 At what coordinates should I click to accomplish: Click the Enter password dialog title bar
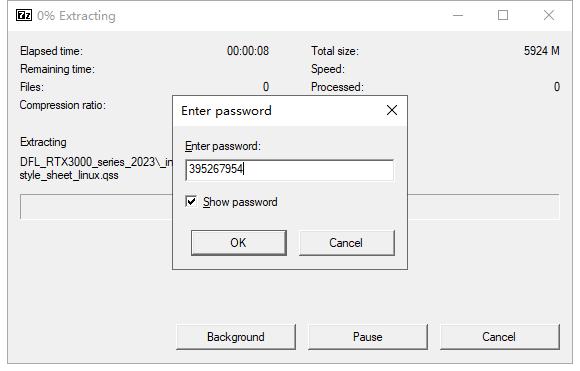(281, 111)
